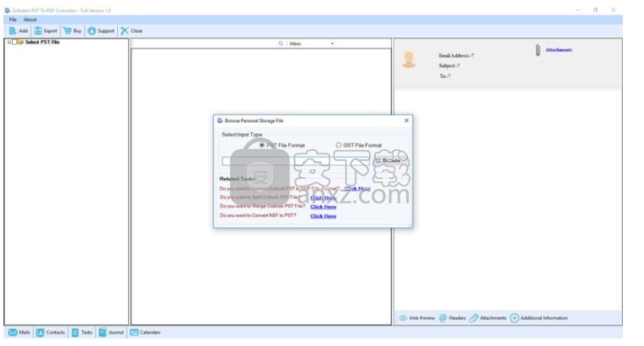Click the file path input field
This screenshot has width=644, height=346.
[296, 161]
